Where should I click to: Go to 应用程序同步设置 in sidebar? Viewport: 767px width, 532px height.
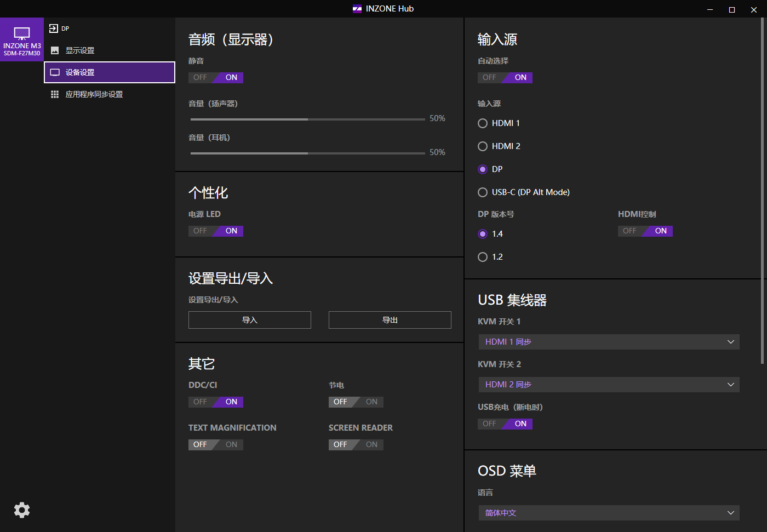point(94,94)
